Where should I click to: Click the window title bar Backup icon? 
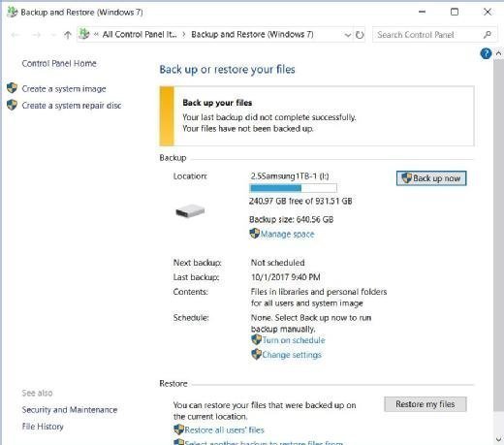[x=13, y=12]
